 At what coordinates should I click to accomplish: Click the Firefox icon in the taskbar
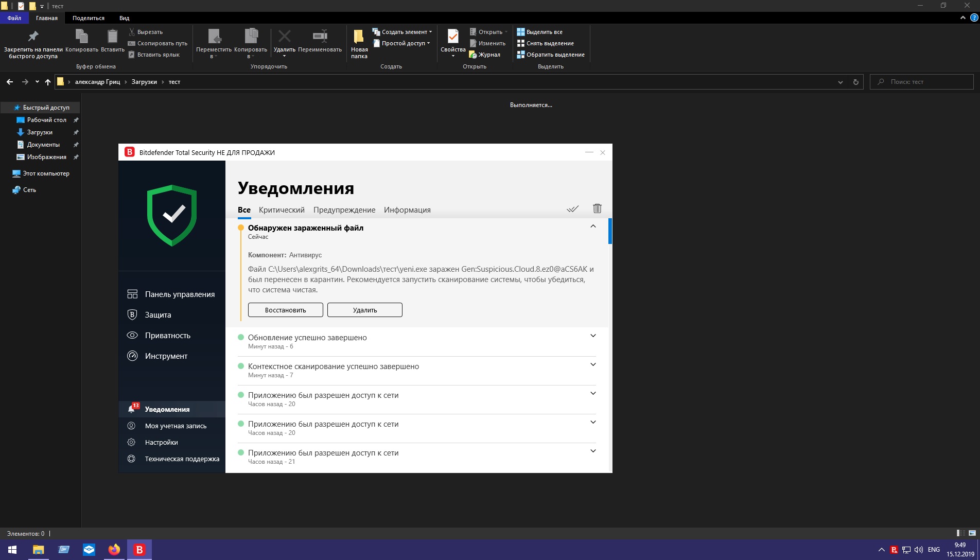(114, 550)
